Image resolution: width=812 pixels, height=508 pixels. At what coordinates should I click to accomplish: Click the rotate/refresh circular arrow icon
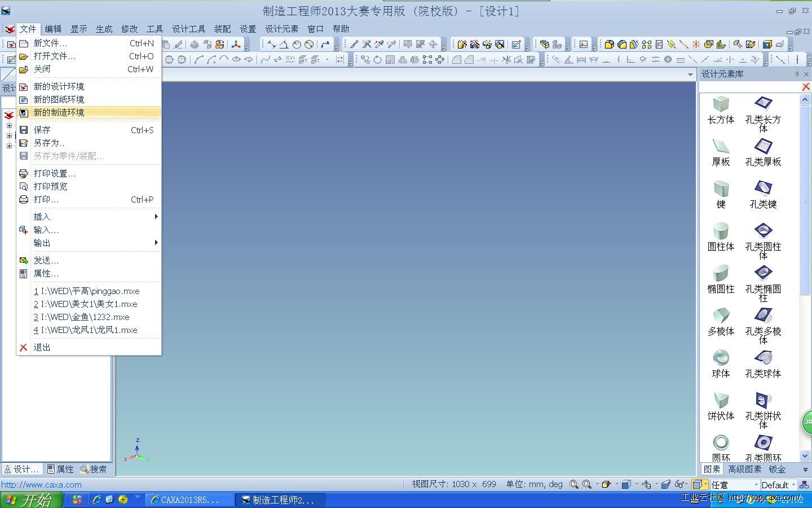[377, 59]
